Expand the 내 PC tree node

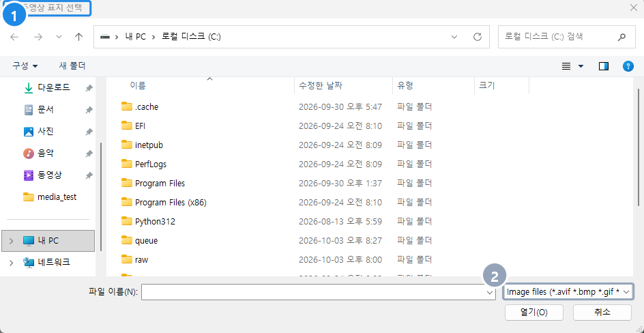[11, 241]
